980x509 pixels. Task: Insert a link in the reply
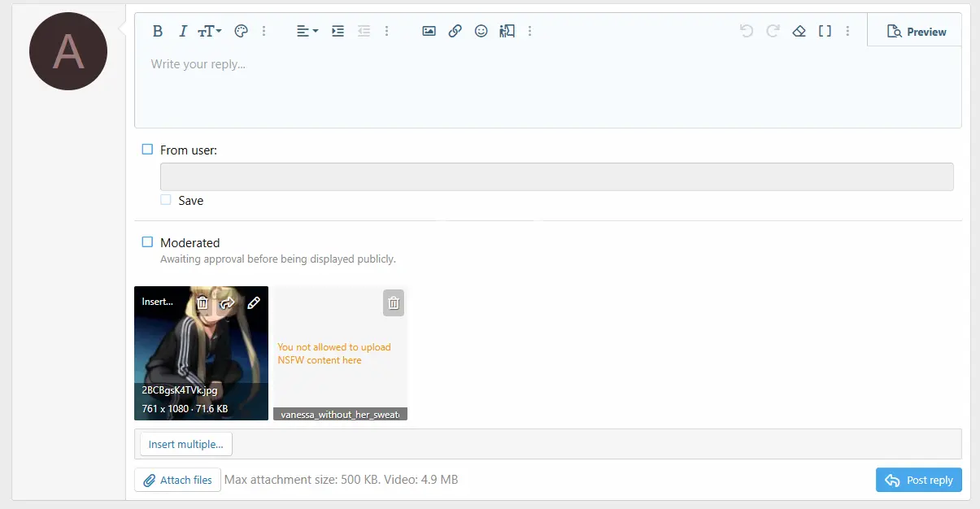455,31
